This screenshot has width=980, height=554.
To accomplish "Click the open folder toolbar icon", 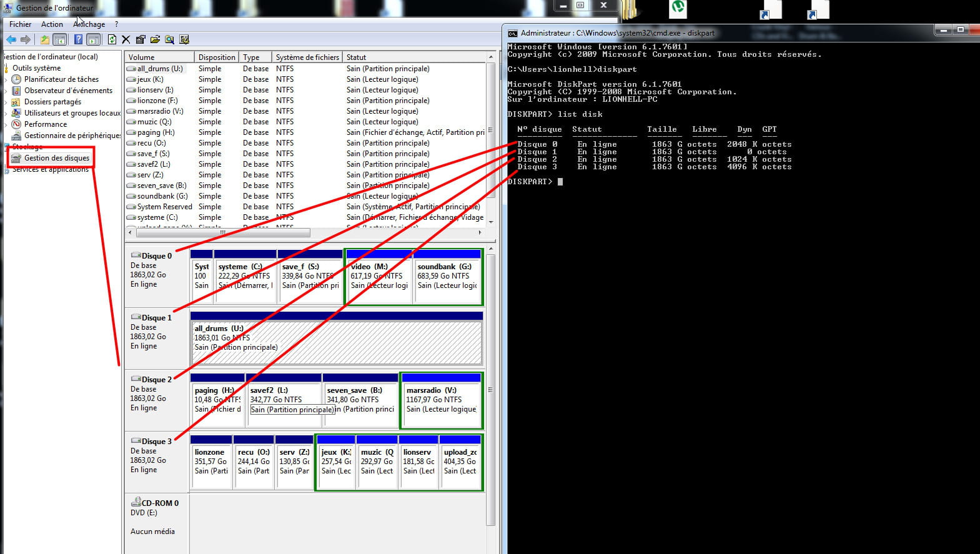I will click(x=155, y=40).
